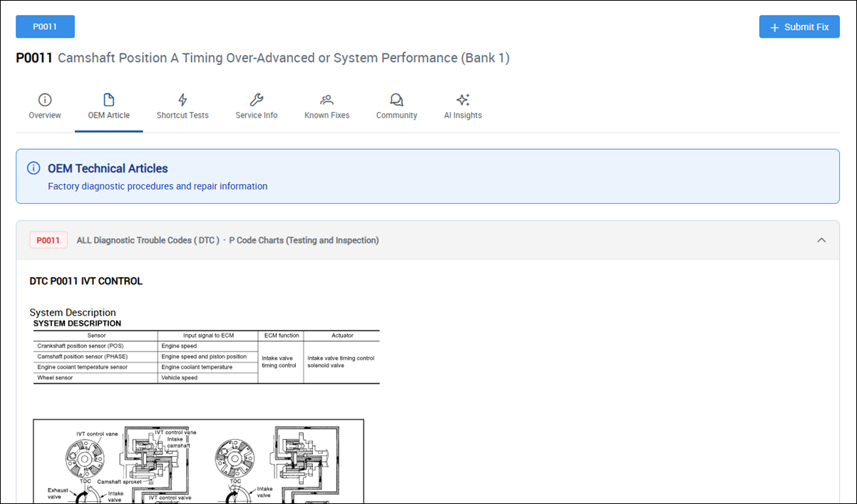Click the System Description subheading
This screenshot has height=504, width=857.
pyautogui.click(x=73, y=312)
